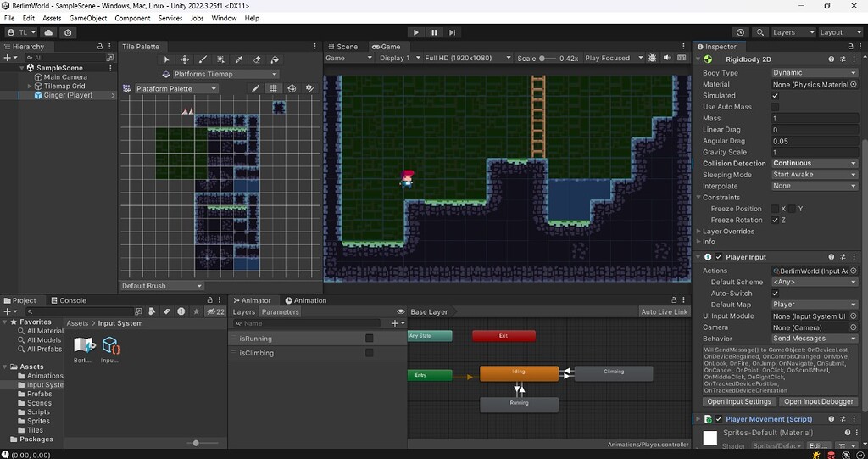Toggle Tile Palette grid display icon
868x459 pixels.
coord(273,88)
